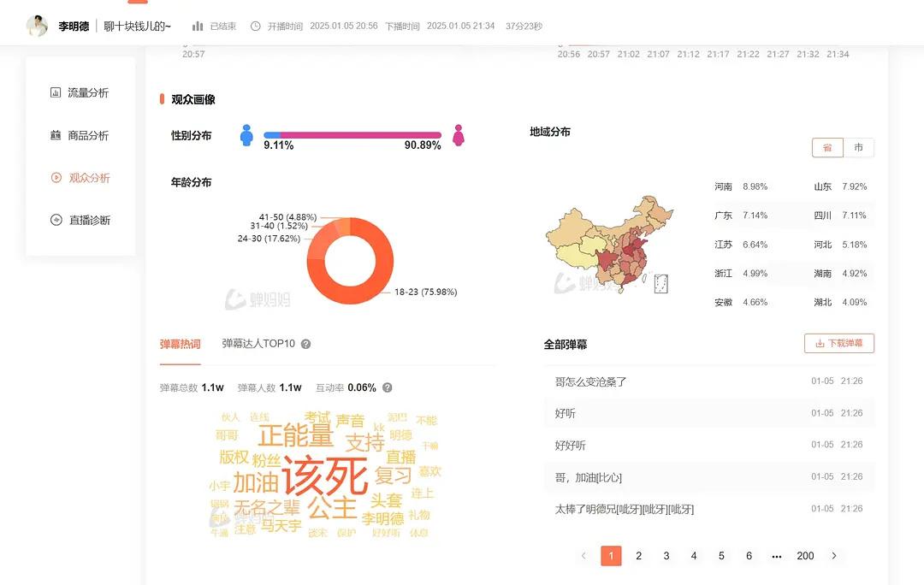
Task: Click the word 加油 in word cloud
Action: pyautogui.click(x=256, y=482)
